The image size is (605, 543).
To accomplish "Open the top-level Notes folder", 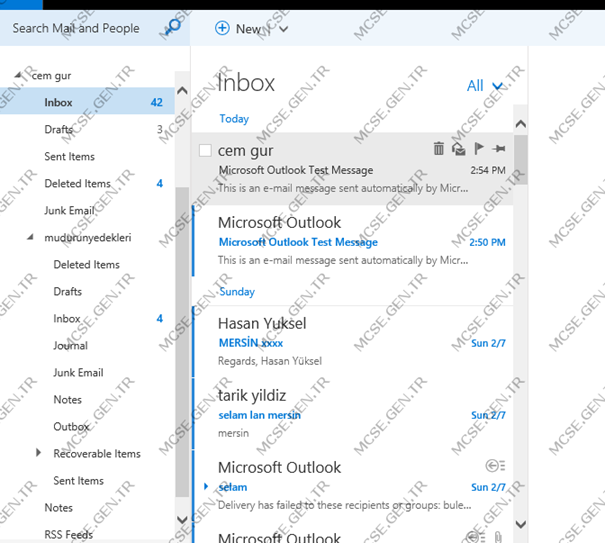I will tap(87, 507).
